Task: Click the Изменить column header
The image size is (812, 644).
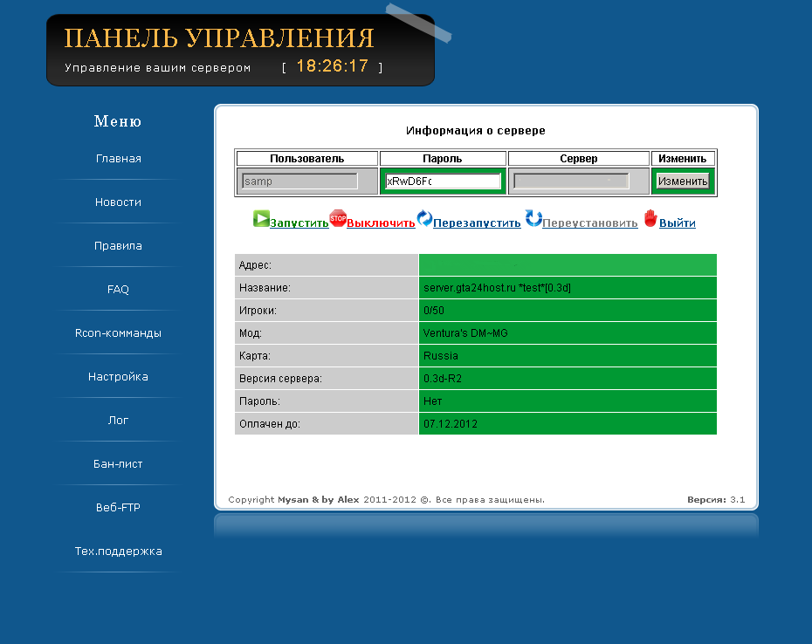Action: pyautogui.click(x=683, y=159)
